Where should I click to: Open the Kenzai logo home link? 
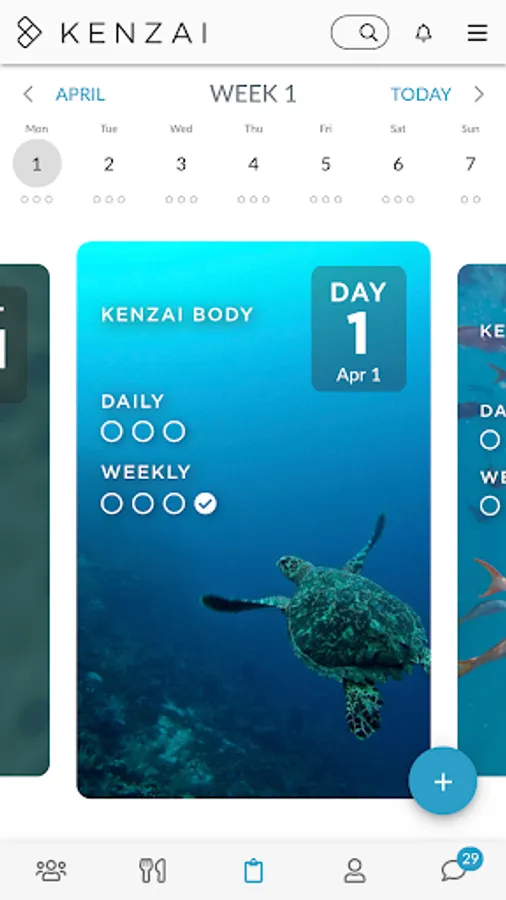coord(112,33)
